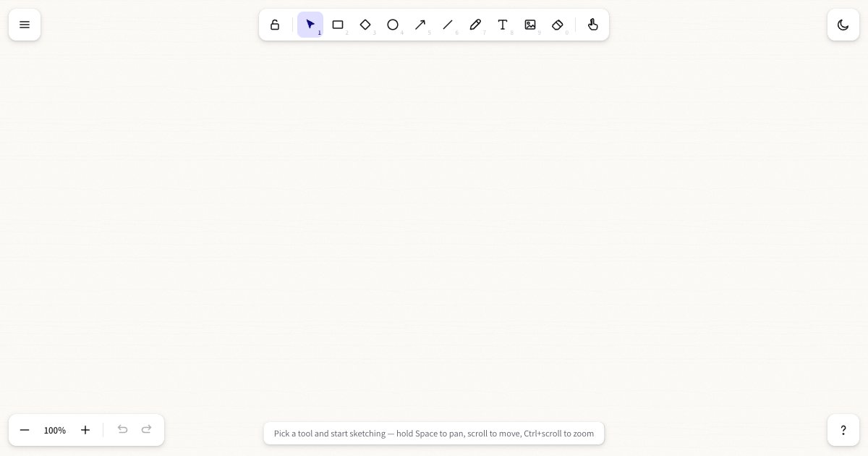Select the Pencil draw tool
The height and width of the screenshot is (456, 868).
pos(475,25)
